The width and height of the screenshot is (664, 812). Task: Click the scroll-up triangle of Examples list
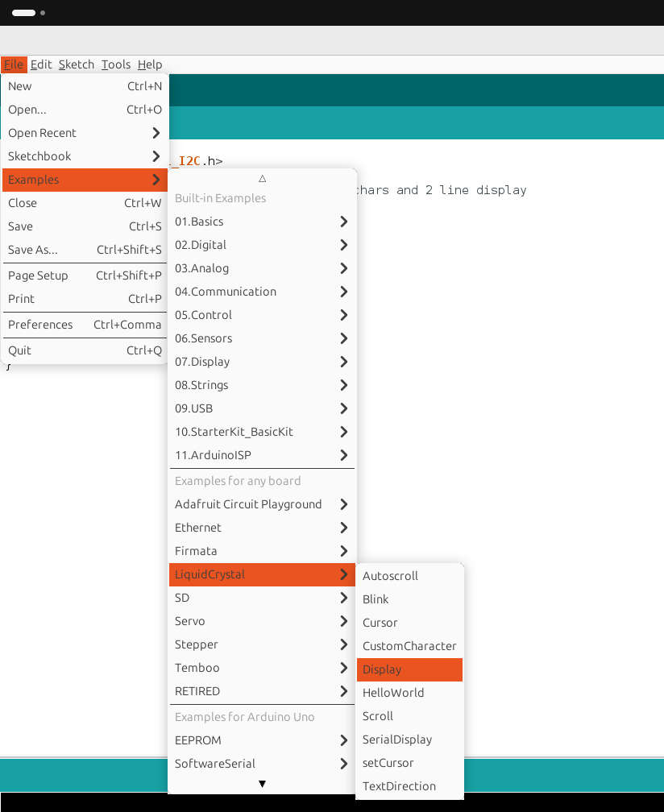pyautogui.click(x=262, y=179)
